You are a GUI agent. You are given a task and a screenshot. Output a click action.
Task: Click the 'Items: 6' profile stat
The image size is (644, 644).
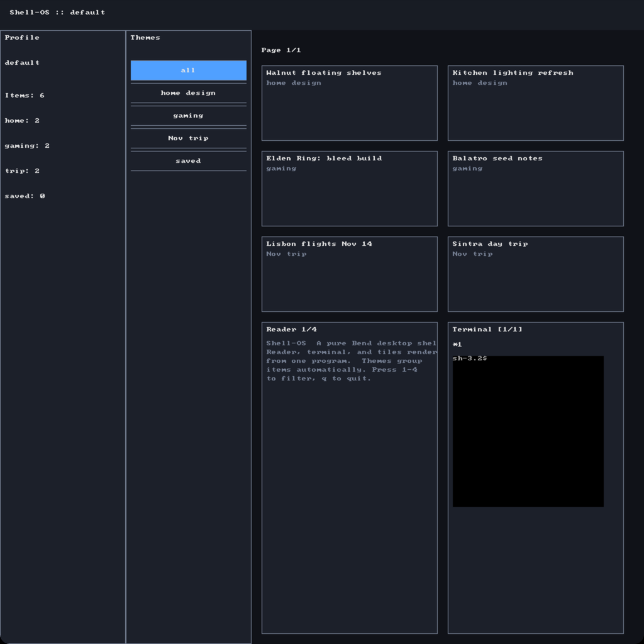pyautogui.click(x=25, y=96)
